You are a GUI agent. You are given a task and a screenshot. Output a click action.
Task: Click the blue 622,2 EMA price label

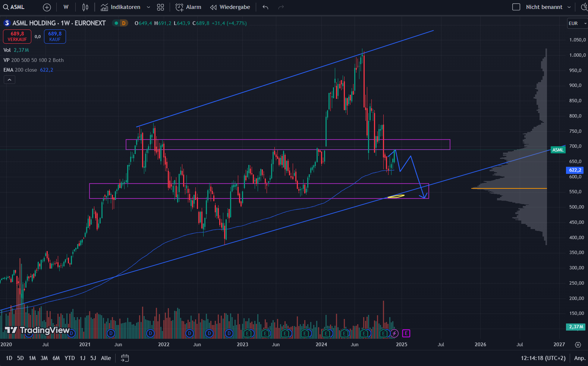tap(575, 170)
